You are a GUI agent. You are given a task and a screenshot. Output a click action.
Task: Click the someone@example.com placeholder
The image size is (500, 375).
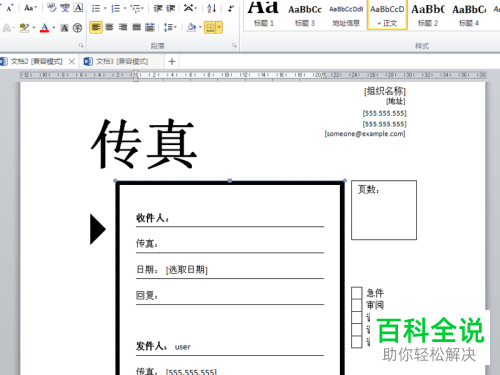(x=365, y=134)
